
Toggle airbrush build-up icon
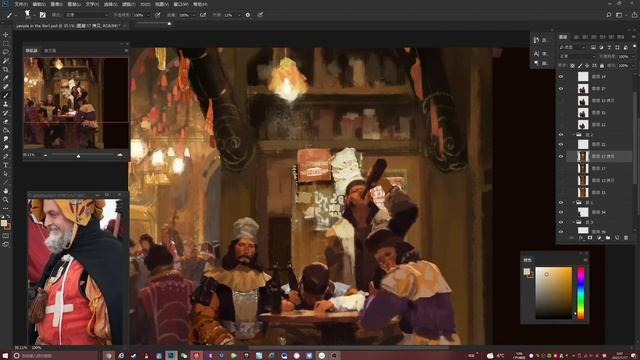click(203, 15)
